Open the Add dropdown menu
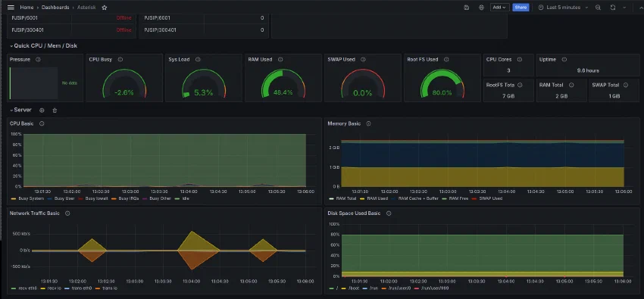Screen dimensions: 644x299 500,8
